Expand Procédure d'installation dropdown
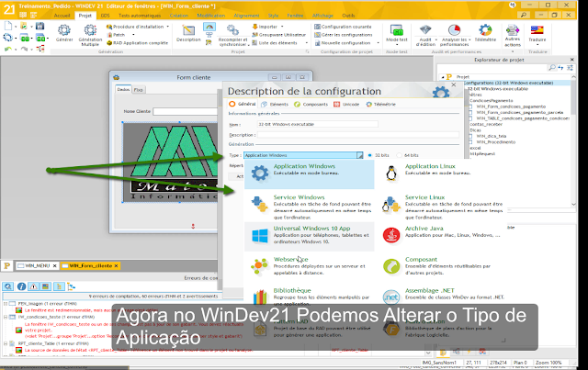 coord(167,27)
